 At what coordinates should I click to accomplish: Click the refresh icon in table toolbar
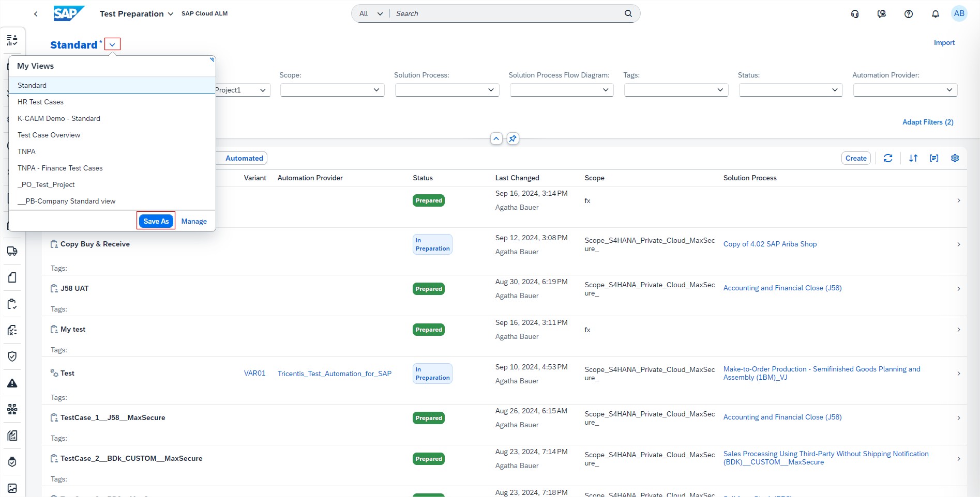pos(888,158)
